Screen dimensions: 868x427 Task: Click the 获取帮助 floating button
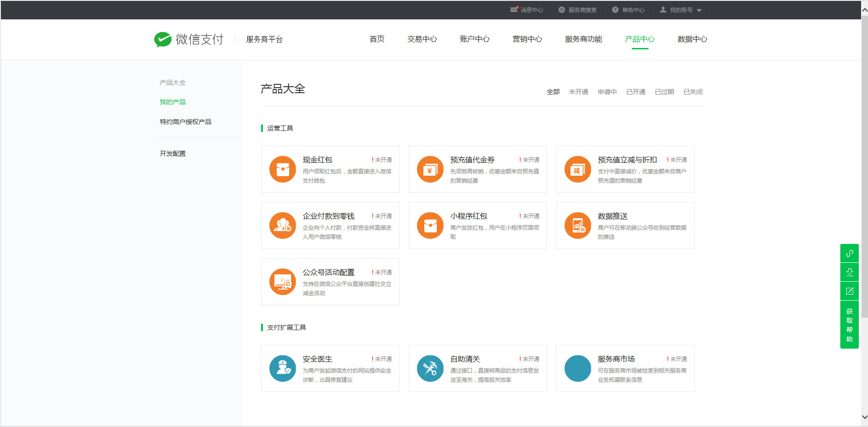point(849,325)
